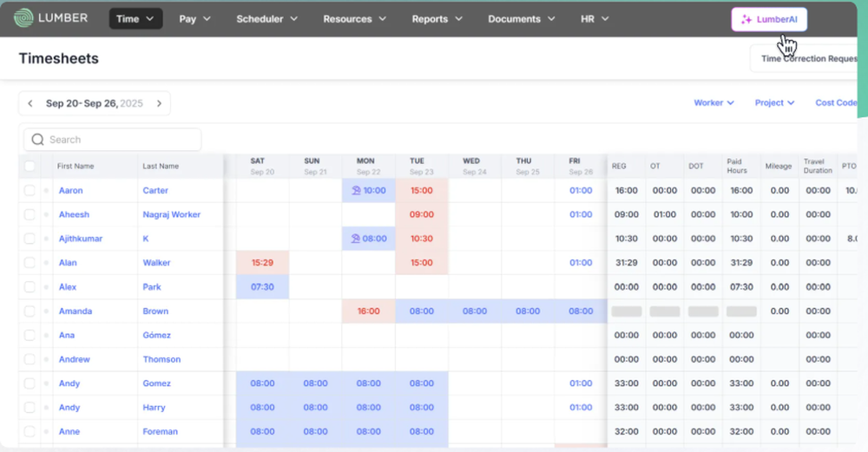Toggle the select-all checkbox in the table header
This screenshot has height=452, width=868.
tap(30, 166)
